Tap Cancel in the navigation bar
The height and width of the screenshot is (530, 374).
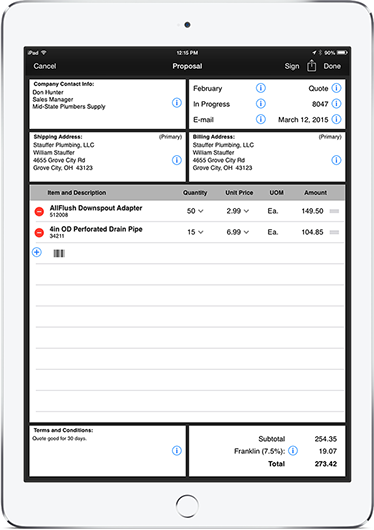tap(45, 66)
